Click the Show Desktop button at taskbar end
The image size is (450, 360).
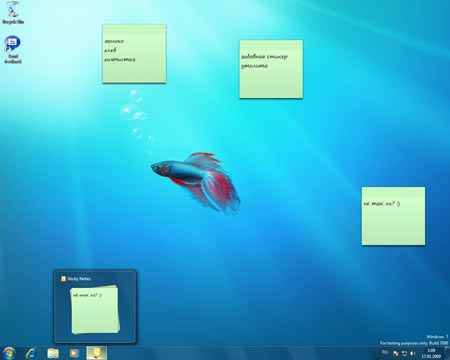point(447,353)
